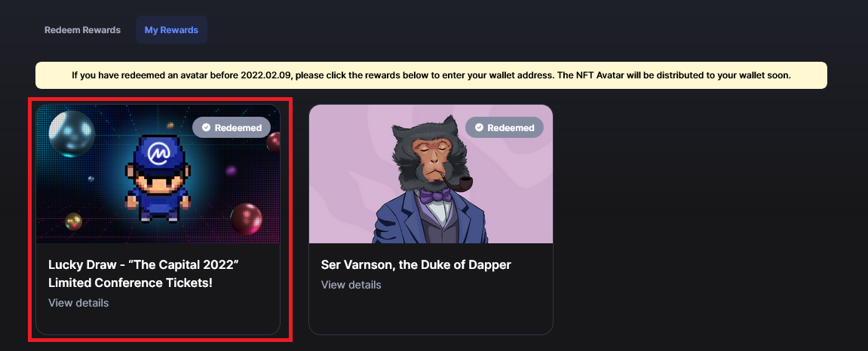This screenshot has width=868, height=351.
Task: Click the red sphere near the pixel character's feet
Action: coord(246,219)
